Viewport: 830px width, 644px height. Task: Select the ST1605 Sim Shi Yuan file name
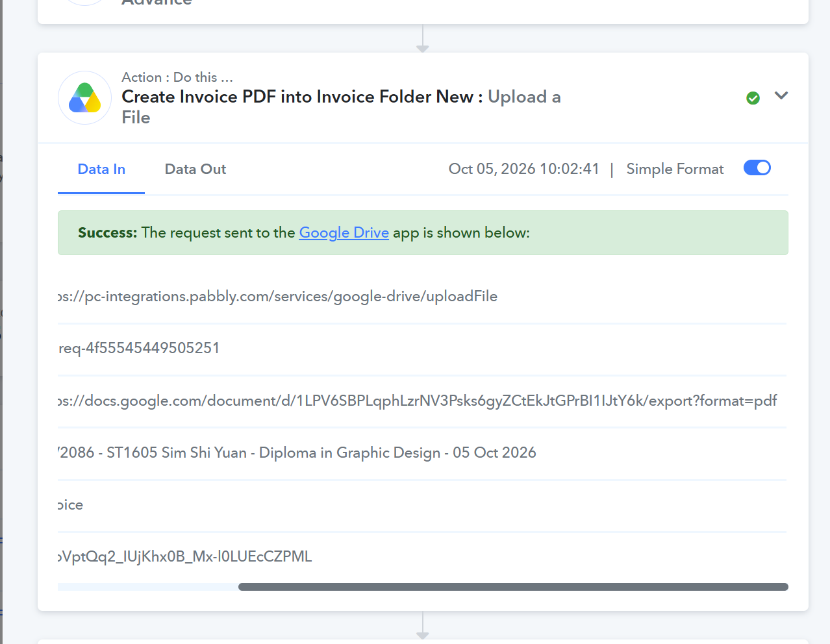pyautogui.click(x=297, y=452)
